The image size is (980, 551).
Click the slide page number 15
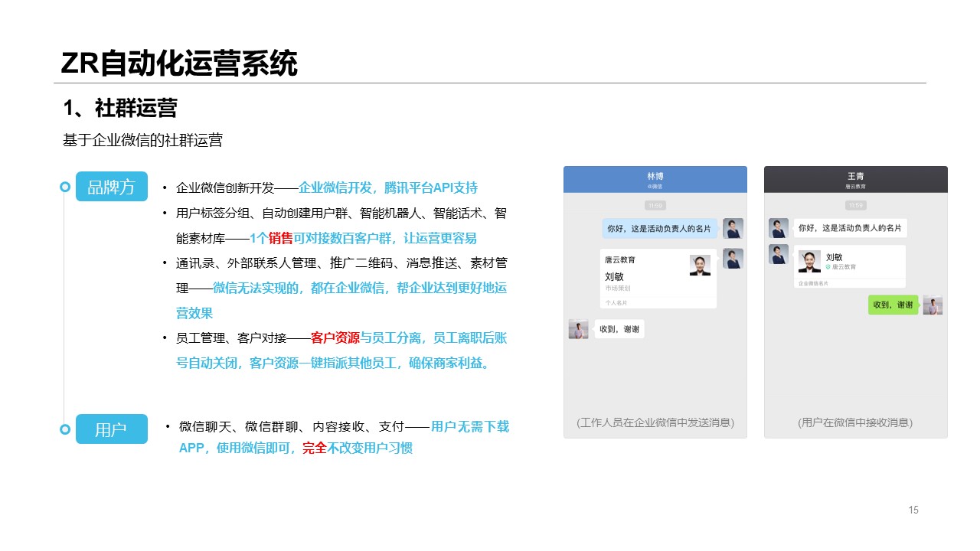[913, 510]
